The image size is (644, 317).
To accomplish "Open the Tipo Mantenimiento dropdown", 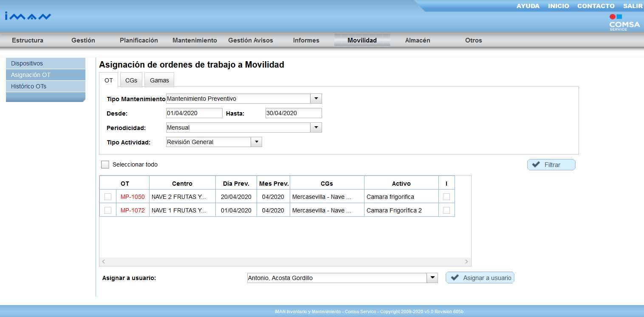I will [316, 99].
